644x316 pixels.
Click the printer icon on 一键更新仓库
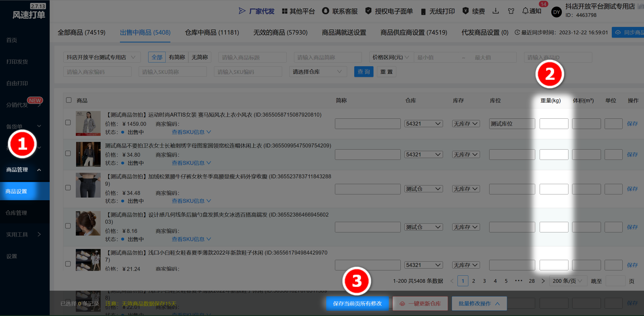[402, 304]
